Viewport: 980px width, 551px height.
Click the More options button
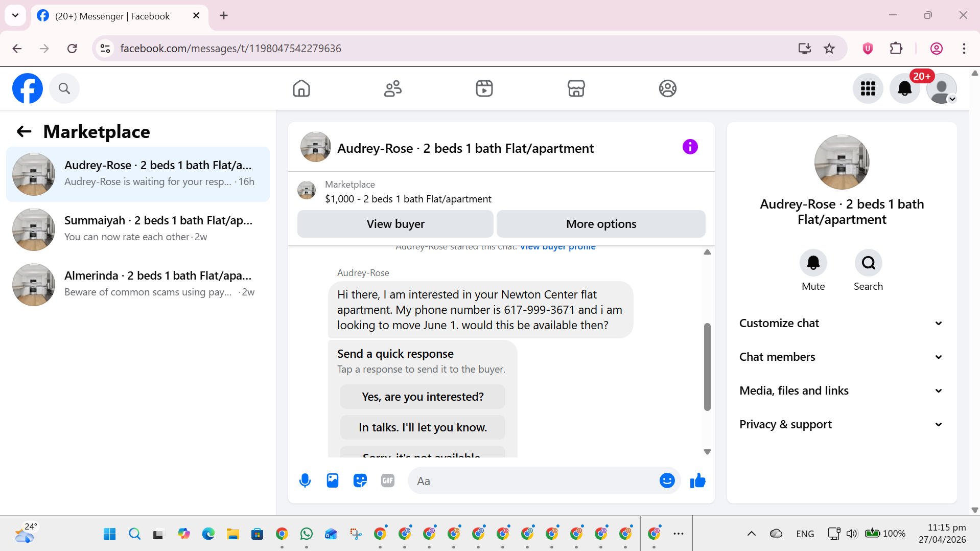[601, 224]
